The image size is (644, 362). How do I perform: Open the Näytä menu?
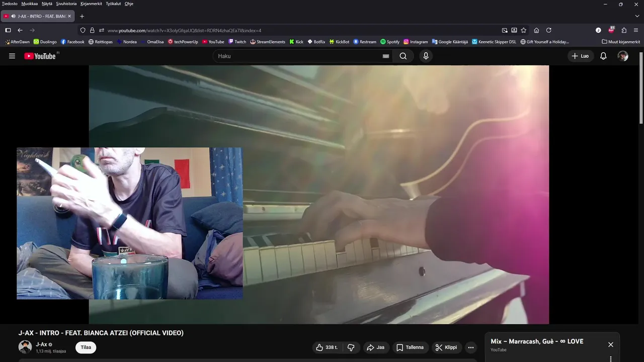47,4
